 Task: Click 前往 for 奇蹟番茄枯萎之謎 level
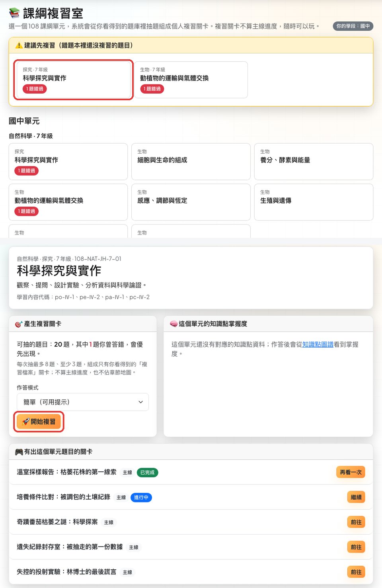pos(356,522)
